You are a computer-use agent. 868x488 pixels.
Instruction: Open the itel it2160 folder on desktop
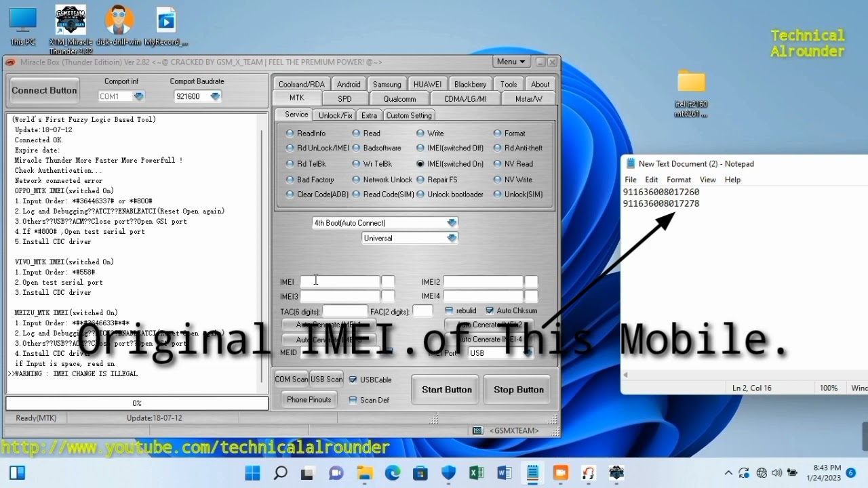(x=691, y=93)
